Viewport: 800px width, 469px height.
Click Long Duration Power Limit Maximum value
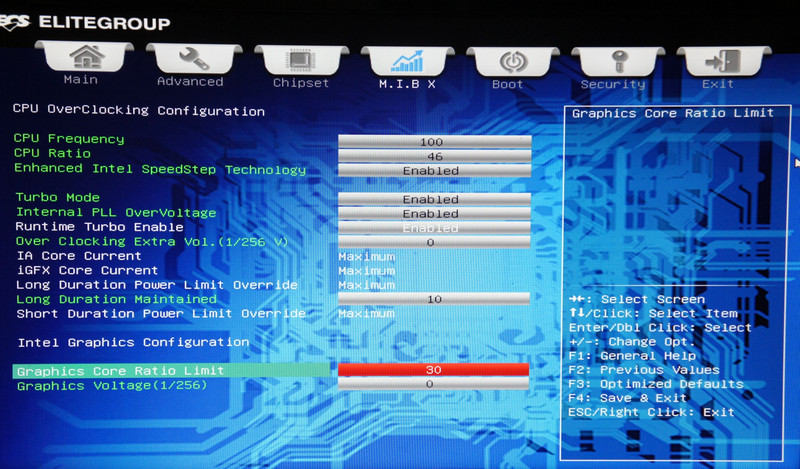click(366, 285)
